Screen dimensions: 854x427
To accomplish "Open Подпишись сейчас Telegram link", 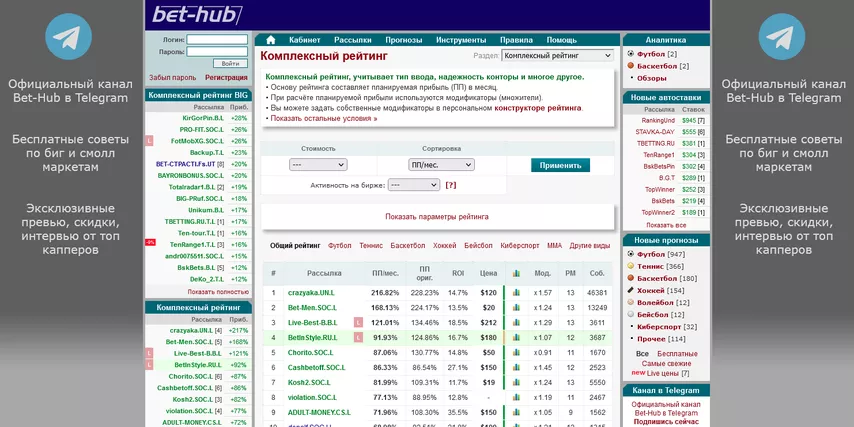I will coord(666,422).
